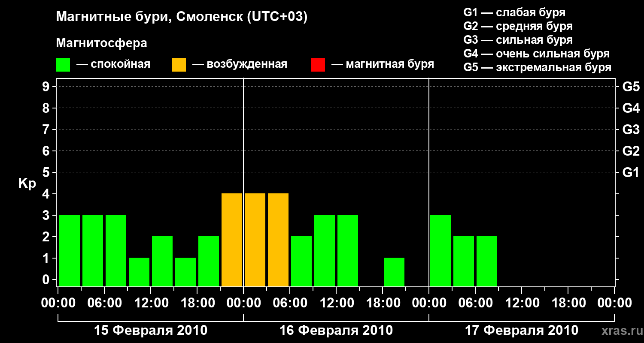Screen dimensions: 644x343
Task: Select the 17 February 06:00–09:00 Kp 2 bar
Action: pos(487,261)
